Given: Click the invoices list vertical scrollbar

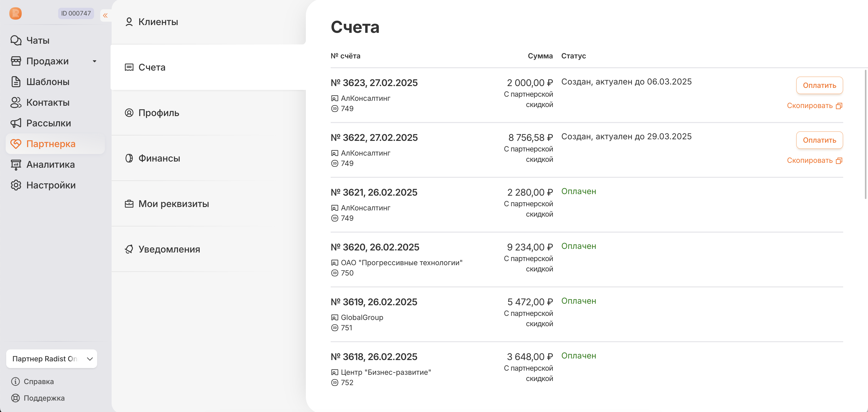Looking at the screenshot, I should [x=865, y=135].
